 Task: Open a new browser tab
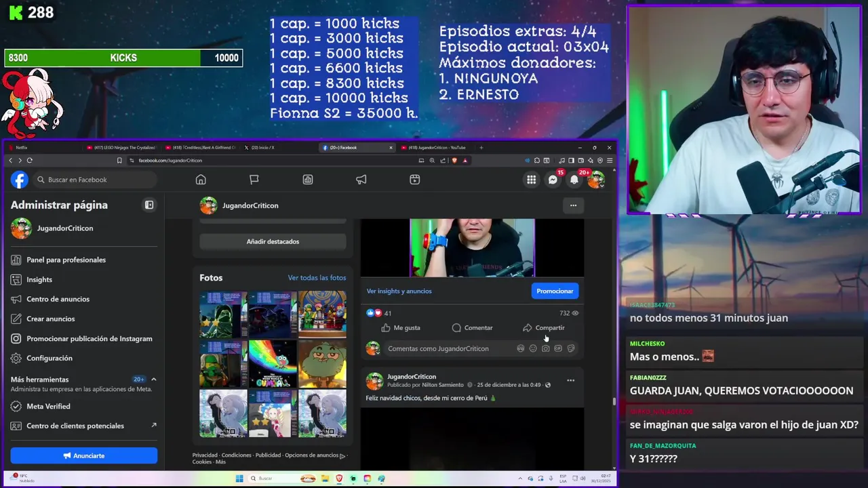click(481, 148)
